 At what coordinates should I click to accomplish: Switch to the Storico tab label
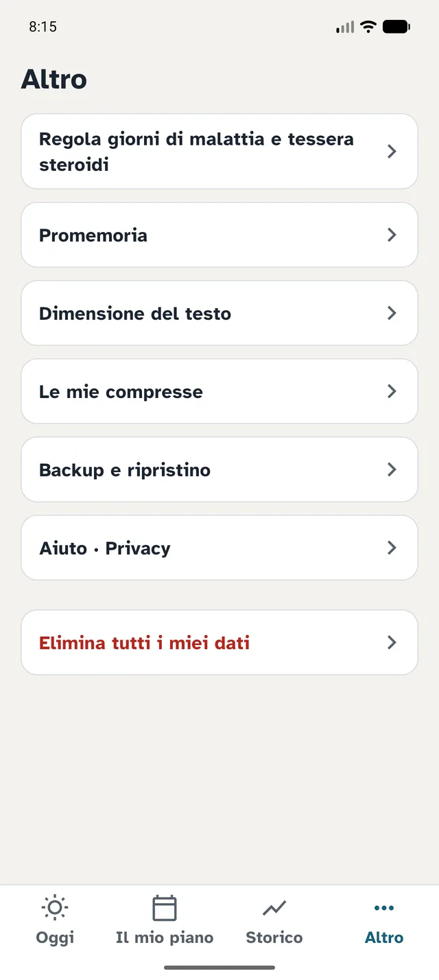(274, 937)
